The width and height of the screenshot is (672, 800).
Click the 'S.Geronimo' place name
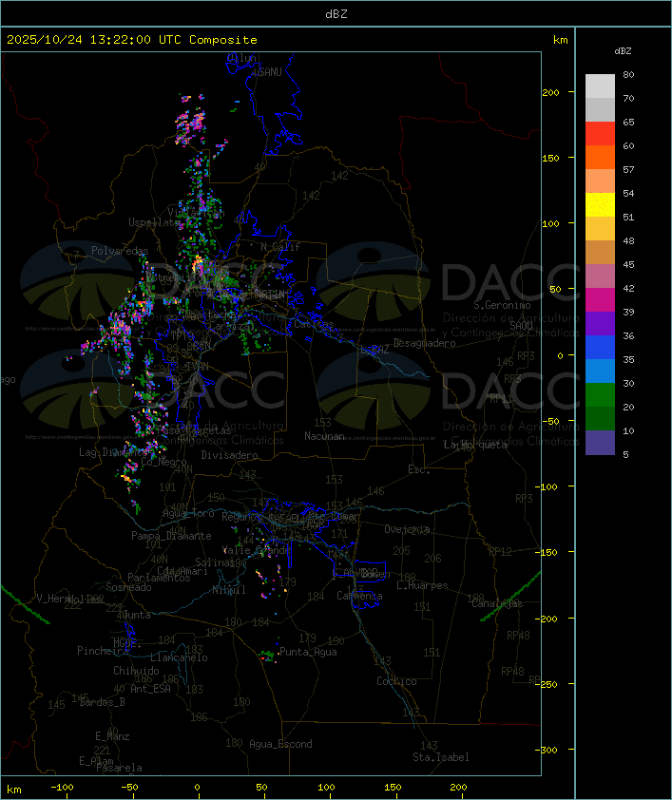[502, 305]
